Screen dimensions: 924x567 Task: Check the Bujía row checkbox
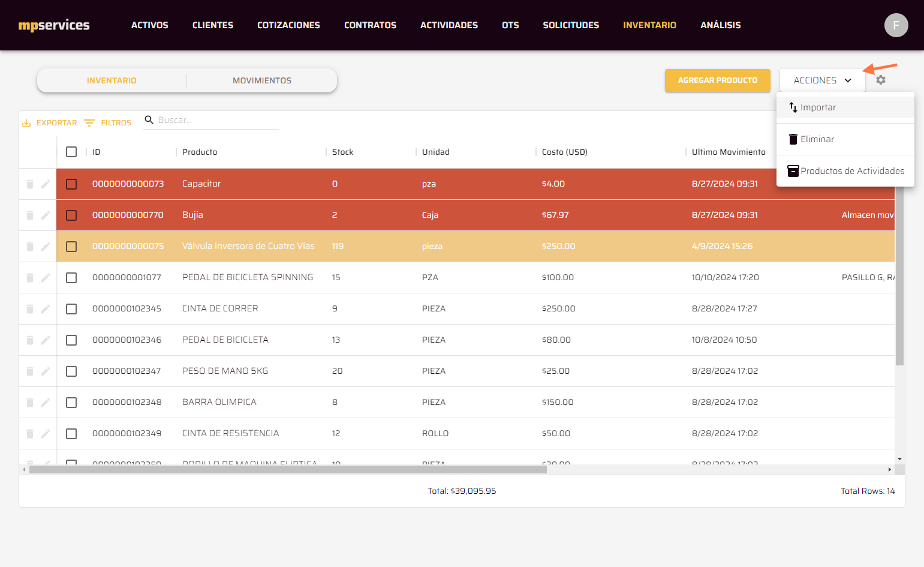(x=71, y=215)
